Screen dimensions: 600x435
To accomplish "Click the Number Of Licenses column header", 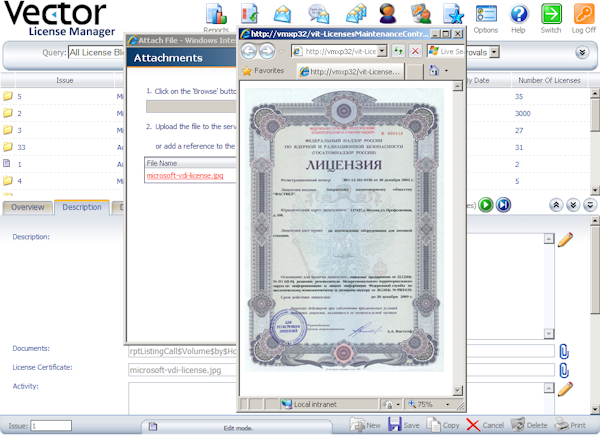I will click(549, 80).
